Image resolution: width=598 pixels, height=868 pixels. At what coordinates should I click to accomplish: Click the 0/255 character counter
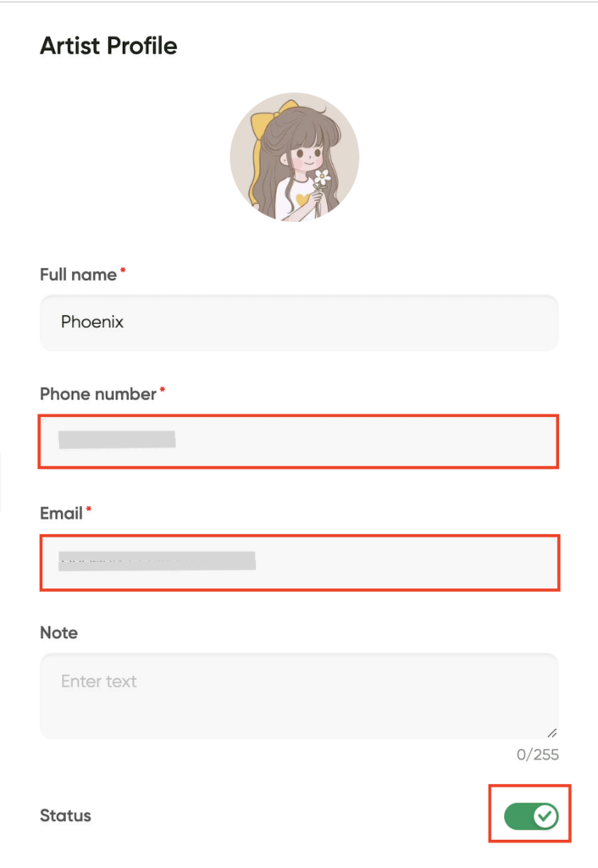tap(538, 754)
